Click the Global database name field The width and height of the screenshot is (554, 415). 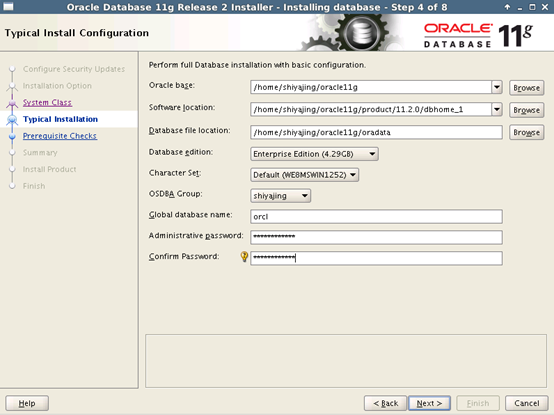point(376,217)
